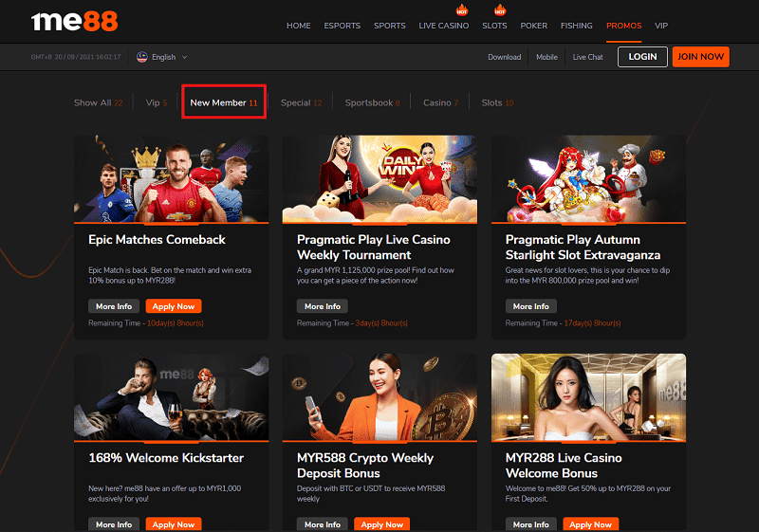Screen dimensions: 759x532
Task: Click the Download link
Action: [504, 57]
